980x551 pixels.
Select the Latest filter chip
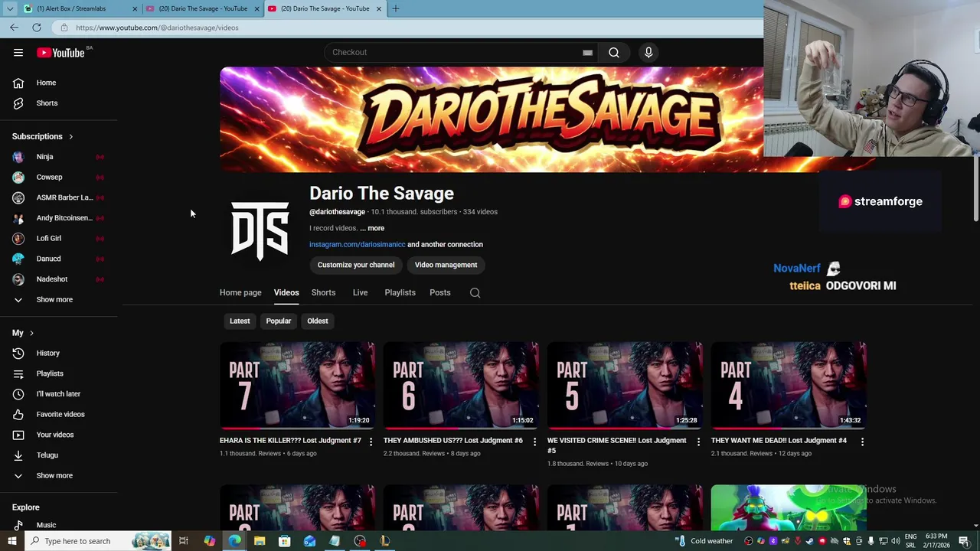(x=240, y=321)
